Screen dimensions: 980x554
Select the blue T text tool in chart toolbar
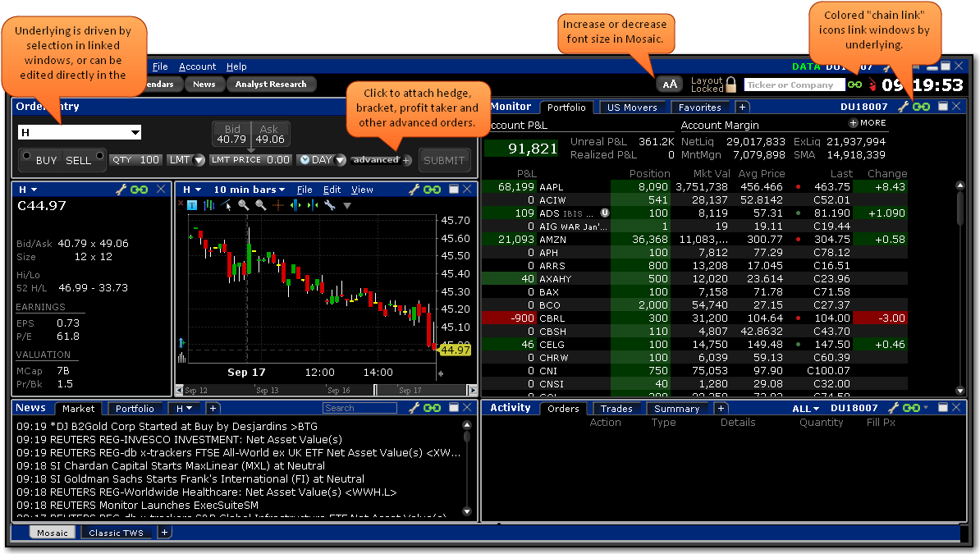(192, 205)
